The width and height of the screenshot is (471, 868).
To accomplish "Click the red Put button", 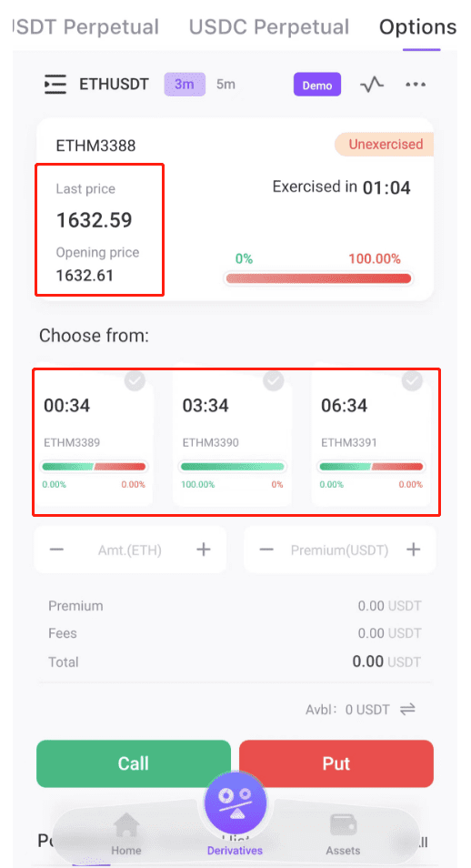I will coord(336,763).
